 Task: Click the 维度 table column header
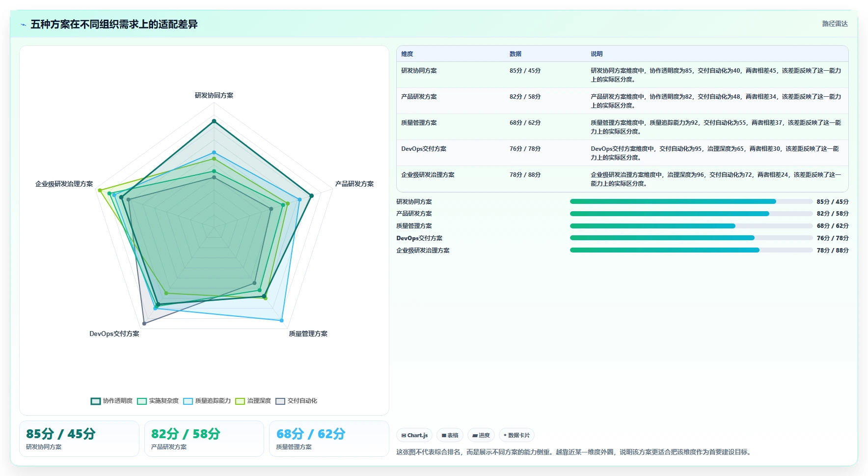point(407,54)
